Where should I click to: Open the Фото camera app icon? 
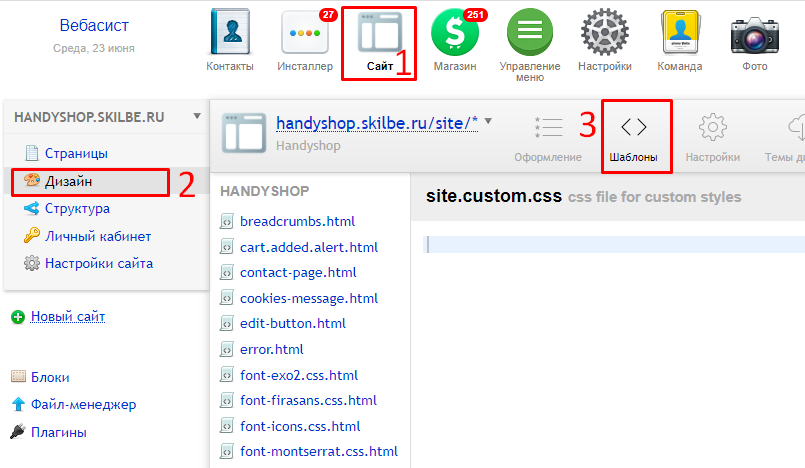[755, 37]
